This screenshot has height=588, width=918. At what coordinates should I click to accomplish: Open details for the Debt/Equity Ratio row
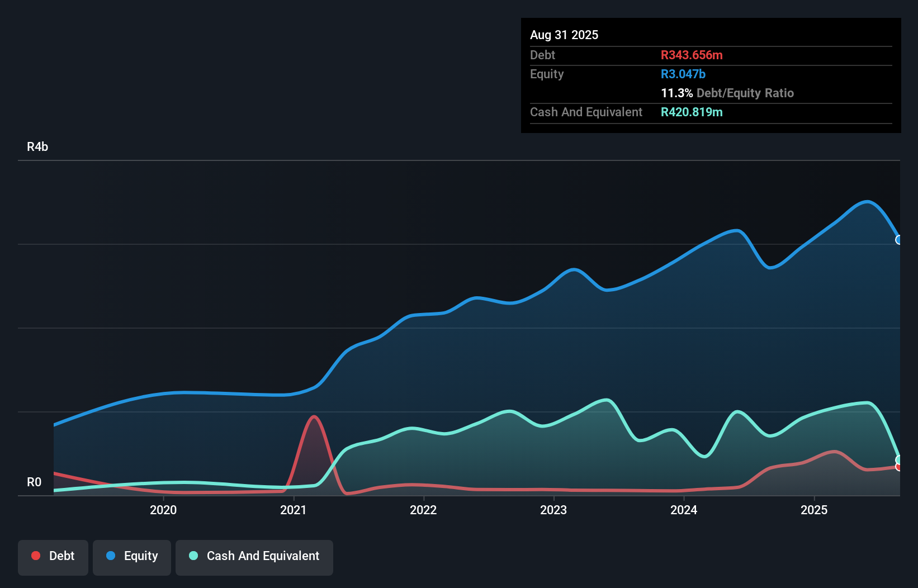coord(727,93)
